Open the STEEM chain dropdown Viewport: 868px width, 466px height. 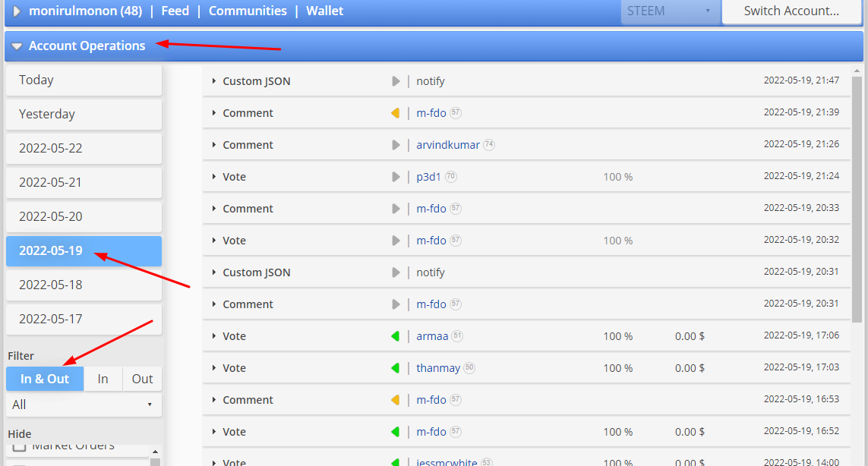coord(670,11)
